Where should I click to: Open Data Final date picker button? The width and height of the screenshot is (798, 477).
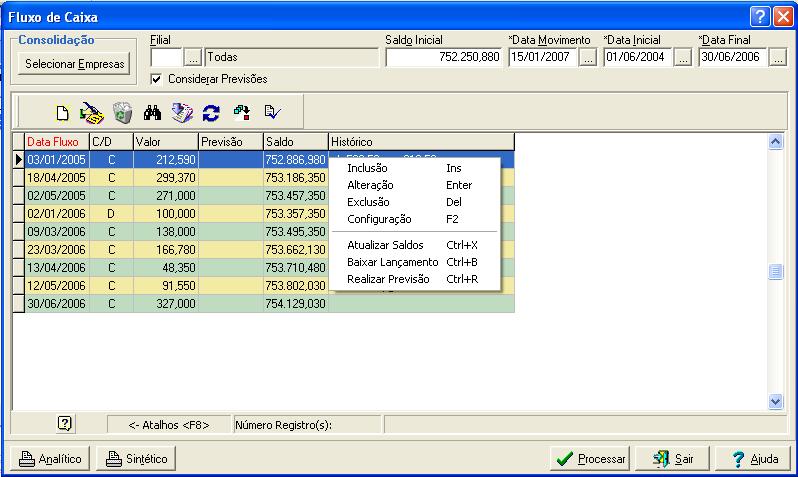pyautogui.click(x=778, y=58)
